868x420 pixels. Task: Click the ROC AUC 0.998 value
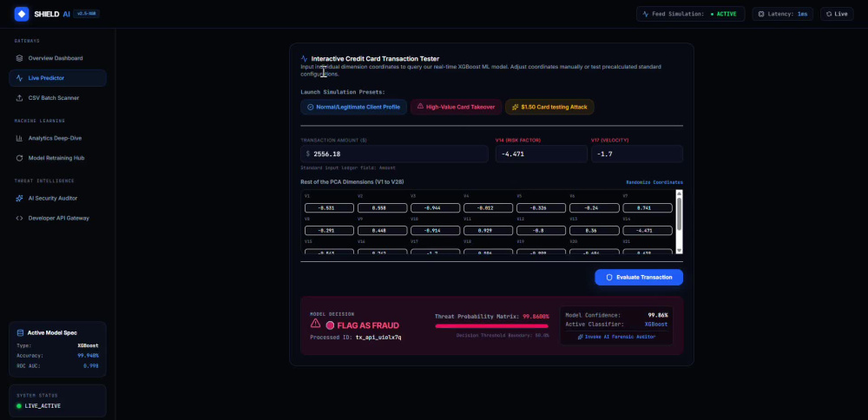pos(91,366)
